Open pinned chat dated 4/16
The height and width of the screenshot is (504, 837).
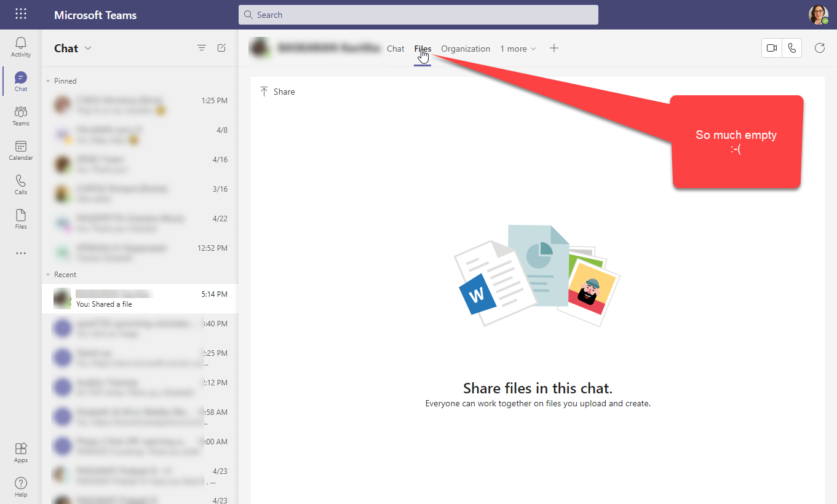pos(140,164)
